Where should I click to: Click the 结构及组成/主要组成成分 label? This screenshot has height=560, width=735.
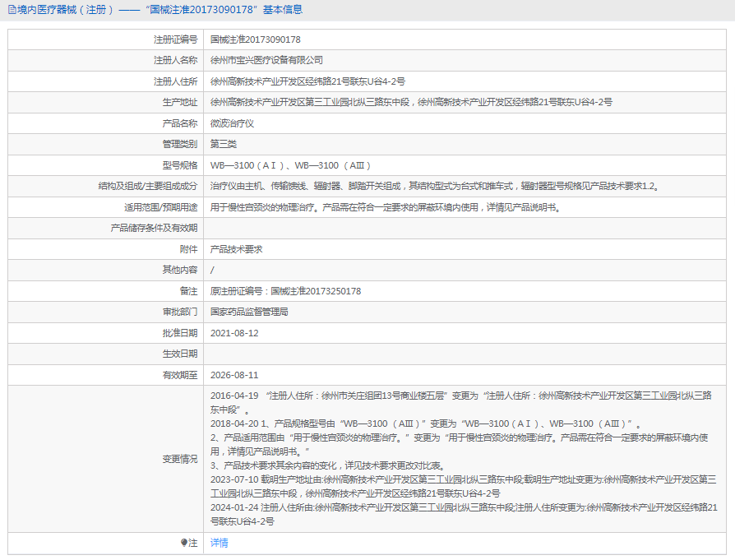tap(148, 187)
